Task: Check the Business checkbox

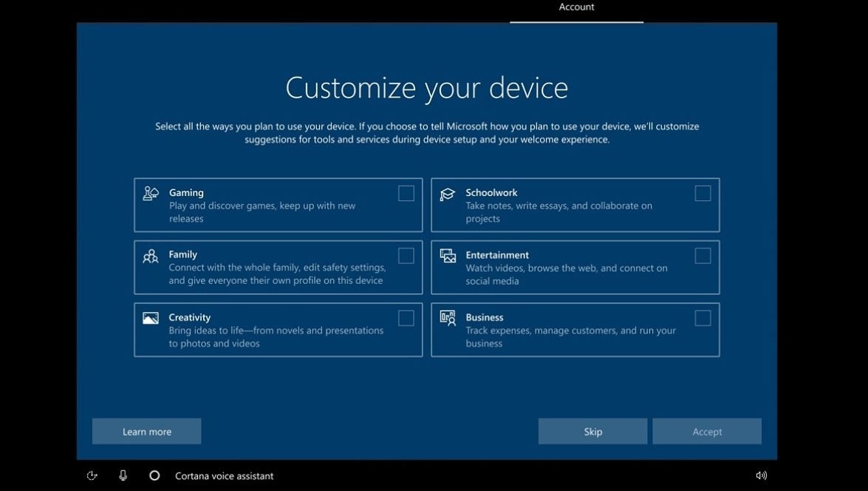Action: 703,318
